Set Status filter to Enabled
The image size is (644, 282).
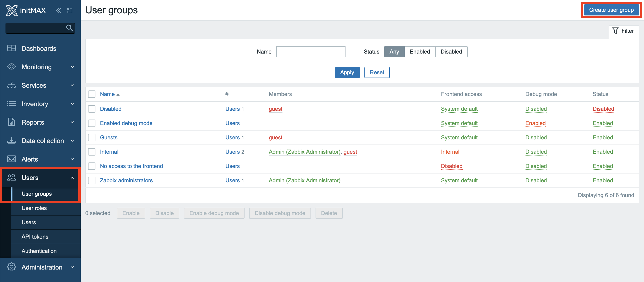click(x=419, y=51)
